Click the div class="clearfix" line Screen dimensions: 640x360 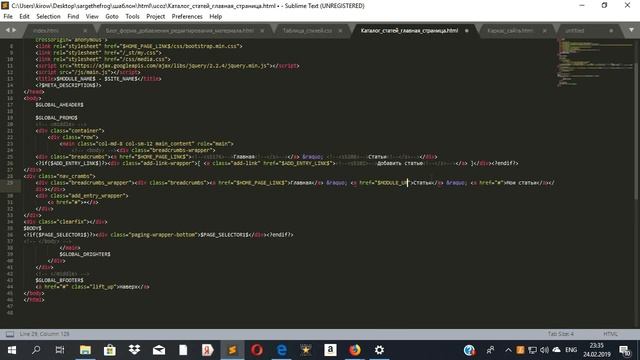(x=65, y=222)
